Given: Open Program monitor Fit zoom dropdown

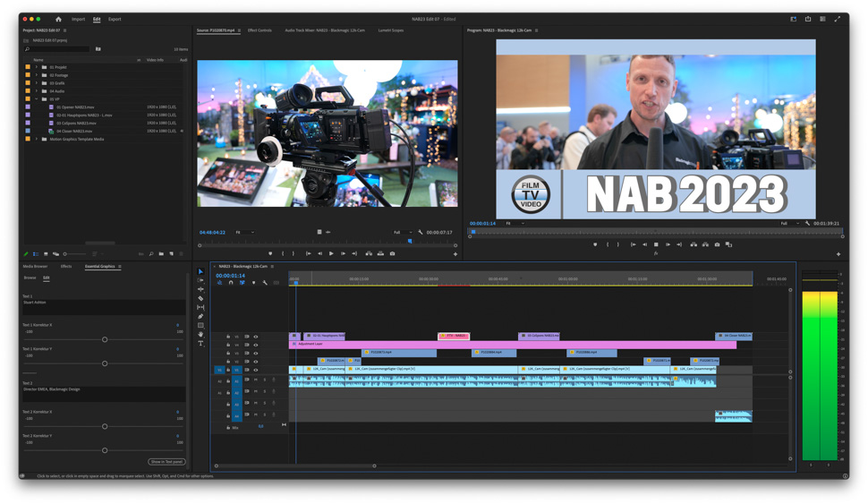Looking at the screenshot, I should click(515, 223).
